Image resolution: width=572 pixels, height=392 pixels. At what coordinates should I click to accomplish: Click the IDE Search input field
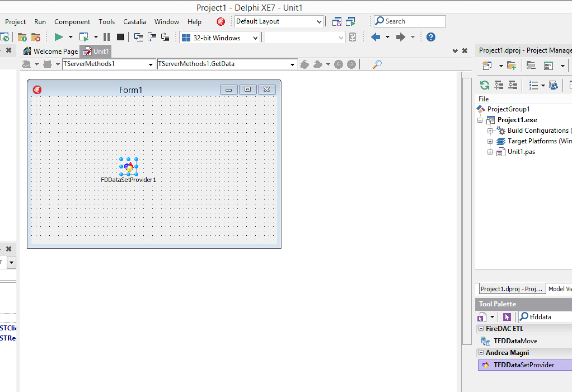coord(410,21)
